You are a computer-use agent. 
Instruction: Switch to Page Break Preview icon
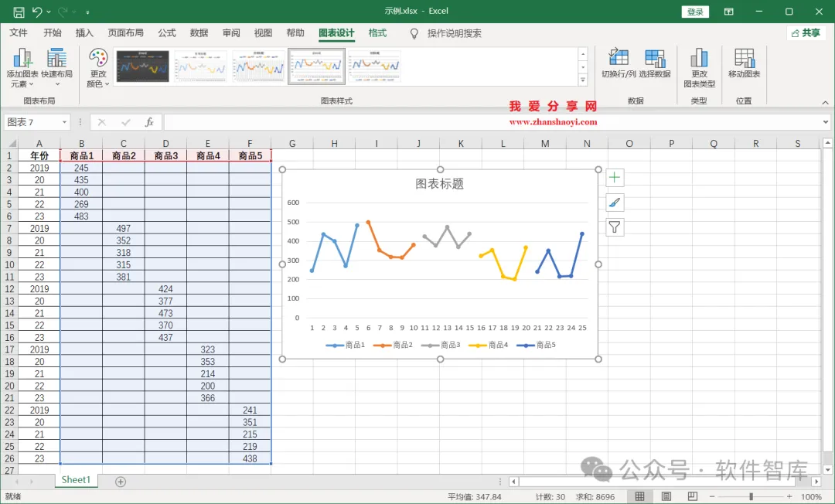click(692, 496)
